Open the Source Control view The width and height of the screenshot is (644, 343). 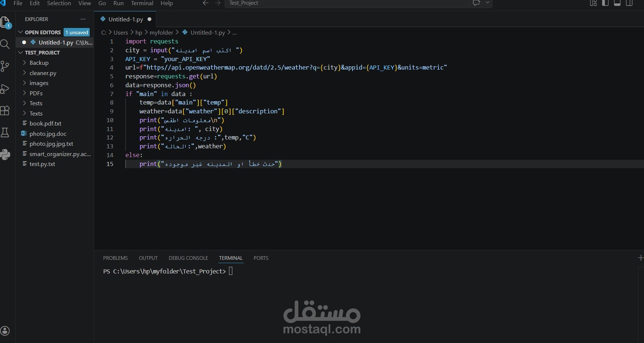coord(5,66)
